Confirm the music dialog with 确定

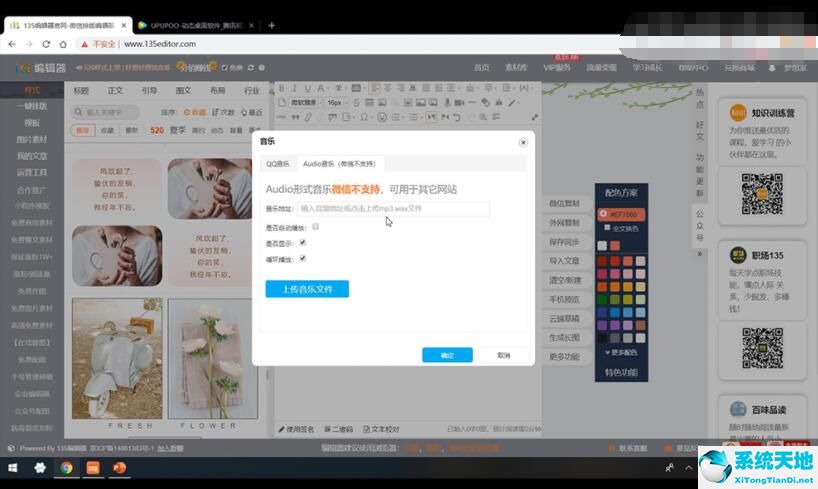447,355
